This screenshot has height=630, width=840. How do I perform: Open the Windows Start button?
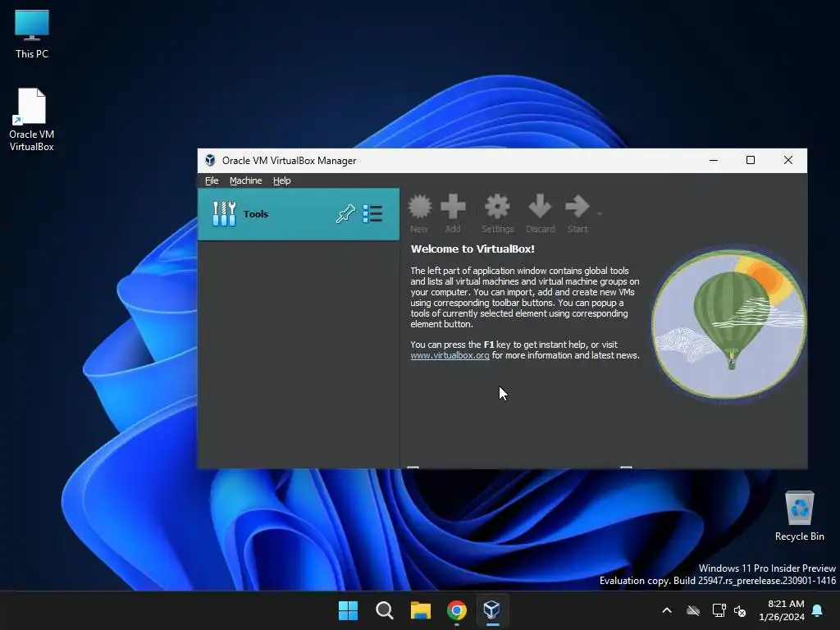pos(348,610)
